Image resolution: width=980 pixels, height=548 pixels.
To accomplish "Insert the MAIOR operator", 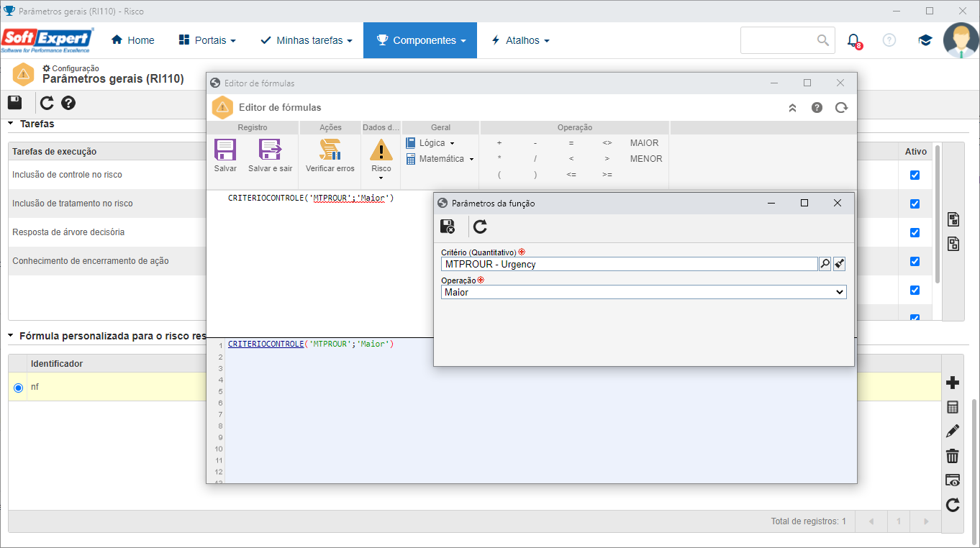I will coord(644,143).
